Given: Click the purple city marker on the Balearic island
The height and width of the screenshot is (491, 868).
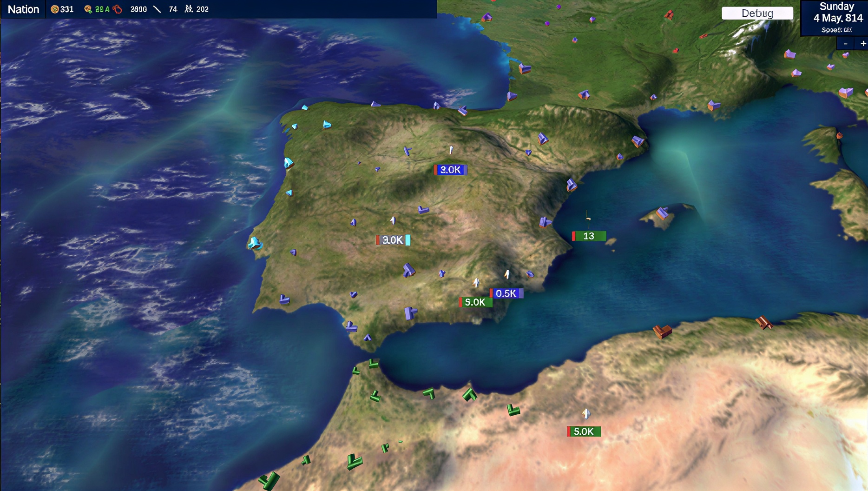Looking at the screenshot, I should pos(662,213).
